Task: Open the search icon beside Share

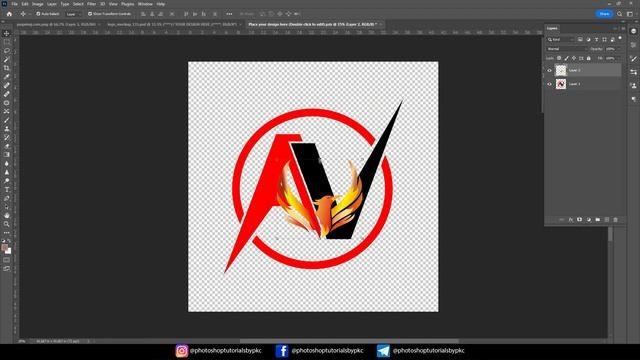Action: point(620,14)
